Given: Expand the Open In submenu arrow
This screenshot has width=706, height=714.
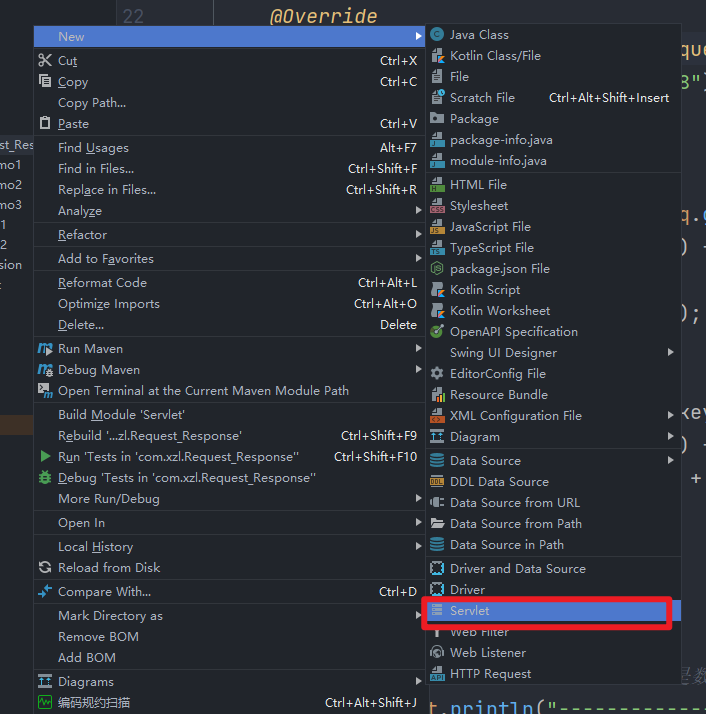Looking at the screenshot, I should [x=418, y=522].
